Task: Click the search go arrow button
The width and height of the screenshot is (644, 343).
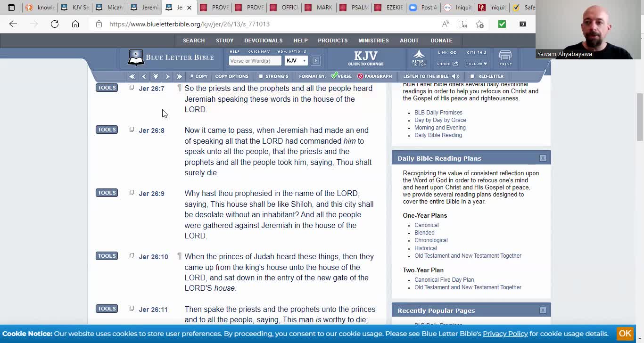Action: (x=316, y=60)
